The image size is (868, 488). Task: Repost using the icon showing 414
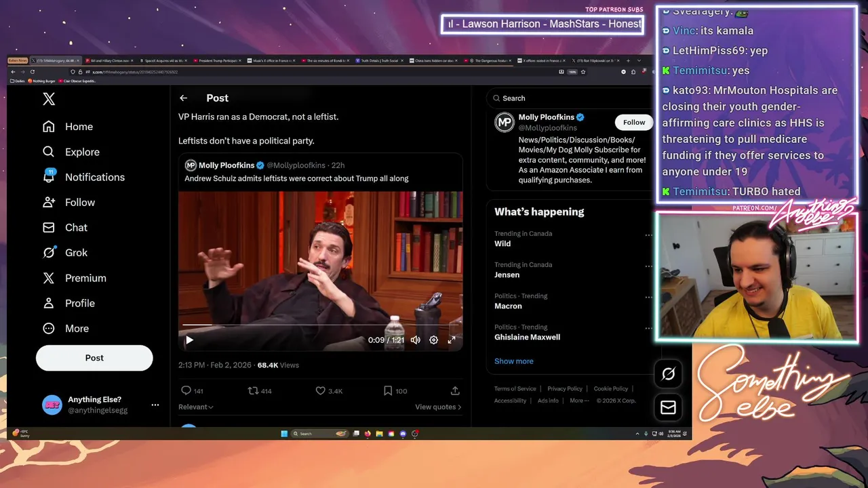253,391
